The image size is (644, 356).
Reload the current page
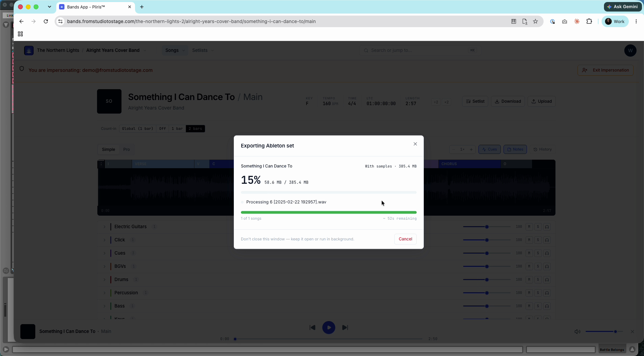click(x=46, y=21)
